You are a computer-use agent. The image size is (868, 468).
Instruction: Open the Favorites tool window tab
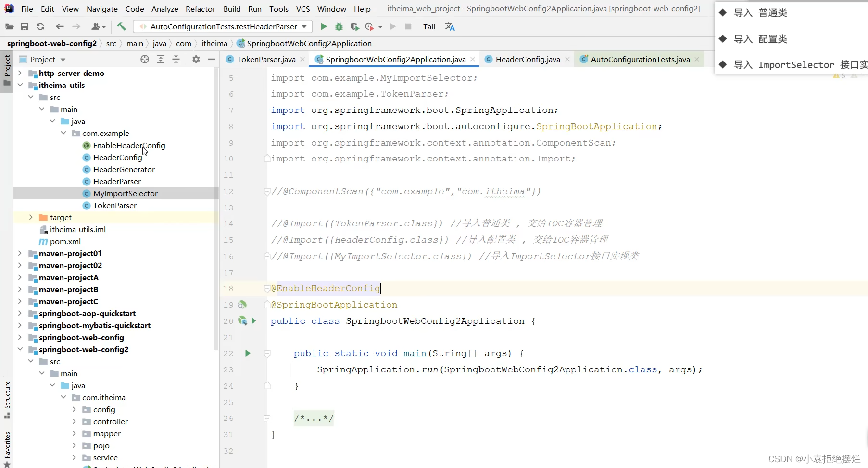point(7,449)
